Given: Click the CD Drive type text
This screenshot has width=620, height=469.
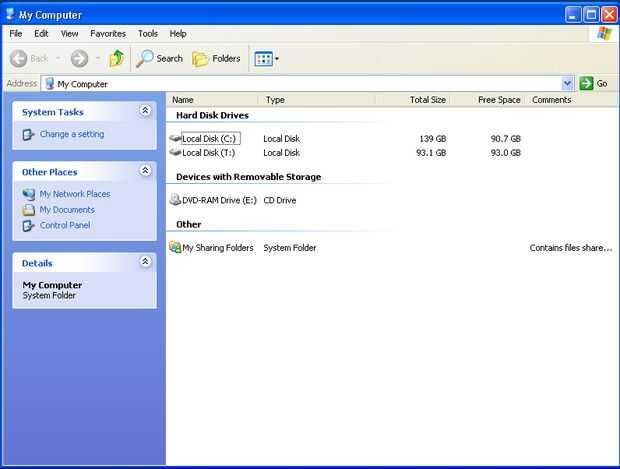Looking at the screenshot, I should click(x=280, y=200).
